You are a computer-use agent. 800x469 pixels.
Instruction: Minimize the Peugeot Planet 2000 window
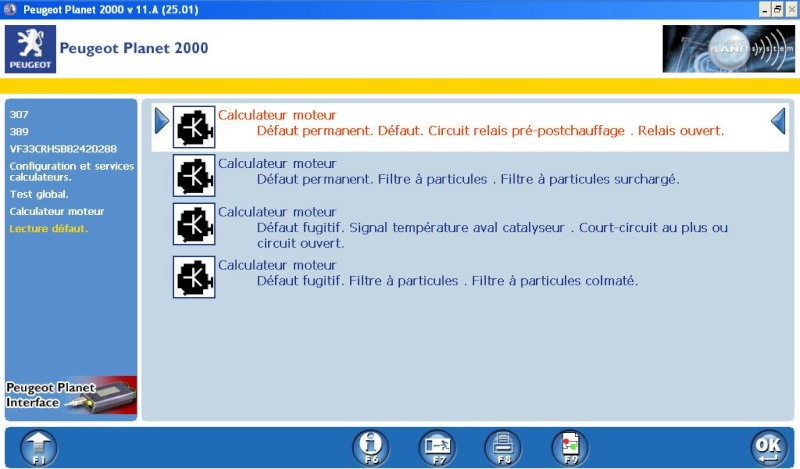[x=764, y=9]
